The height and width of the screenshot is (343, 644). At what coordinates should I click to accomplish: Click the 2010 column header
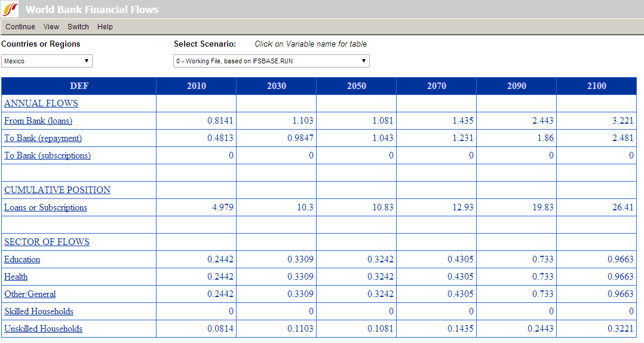click(197, 86)
